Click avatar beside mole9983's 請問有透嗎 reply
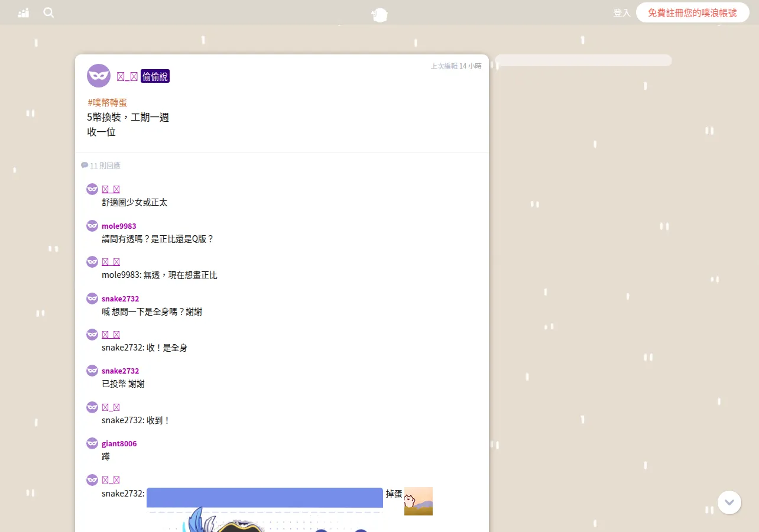Image resolution: width=759 pixels, height=532 pixels. point(92,226)
